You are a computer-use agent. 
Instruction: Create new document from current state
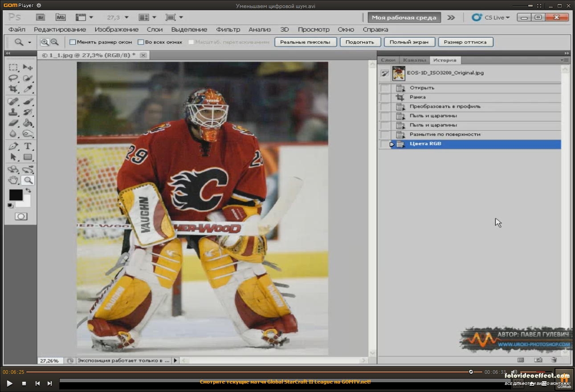(x=520, y=360)
